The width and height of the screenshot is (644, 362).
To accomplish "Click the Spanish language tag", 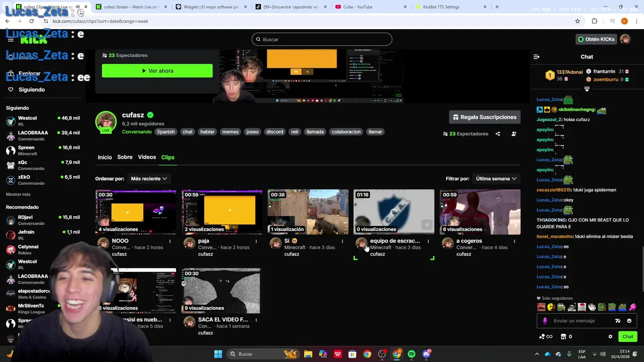I will tap(166, 132).
